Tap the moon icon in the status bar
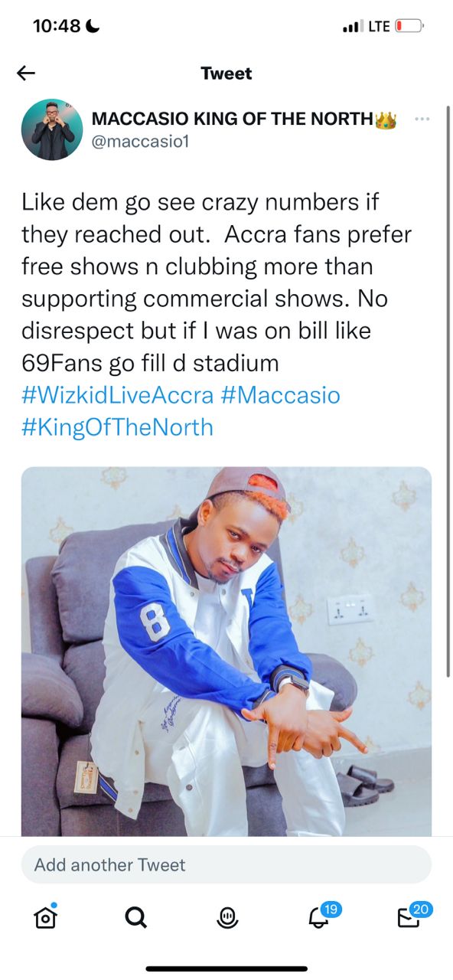The image size is (453, 980). [x=90, y=24]
